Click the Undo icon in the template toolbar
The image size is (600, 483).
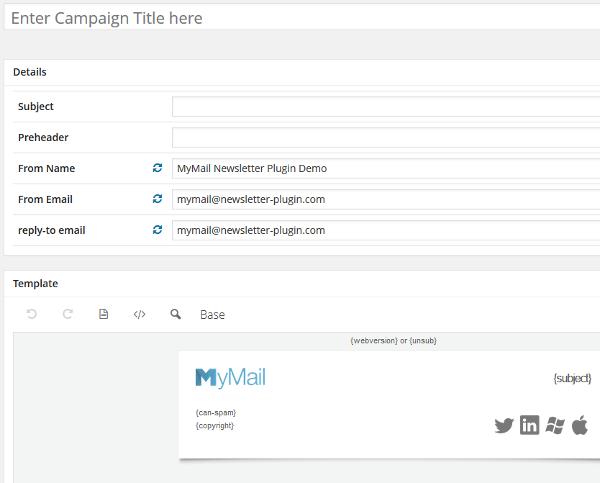(32, 314)
